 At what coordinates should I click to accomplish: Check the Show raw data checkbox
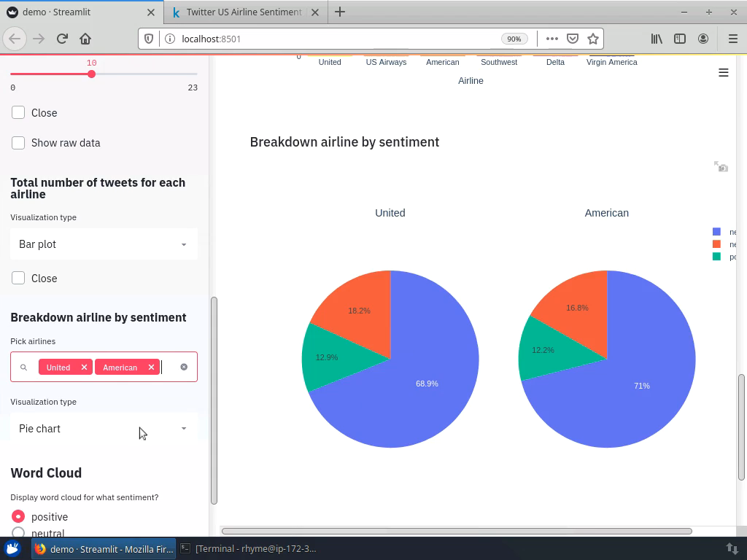pyautogui.click(x=18, y=143)
